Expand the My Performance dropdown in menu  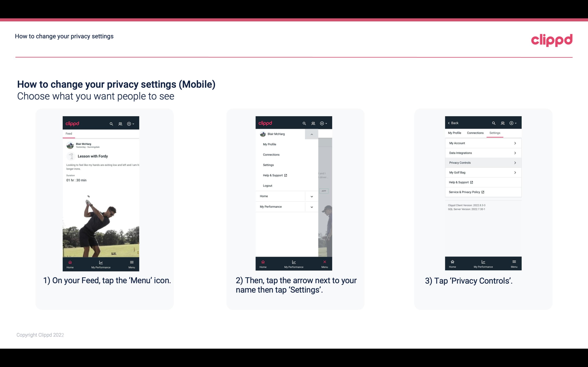[311, 206]
